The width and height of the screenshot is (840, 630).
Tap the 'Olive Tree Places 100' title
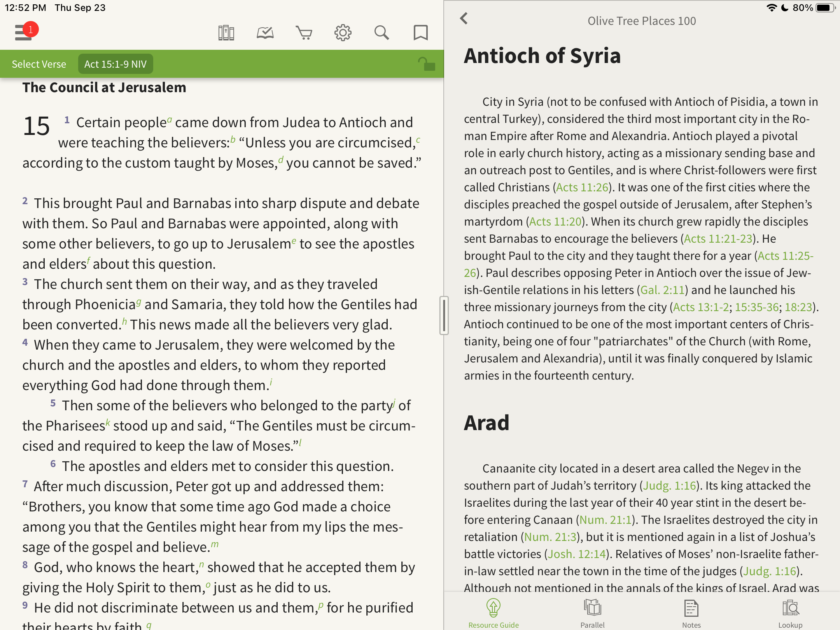(x=642, y=21)
